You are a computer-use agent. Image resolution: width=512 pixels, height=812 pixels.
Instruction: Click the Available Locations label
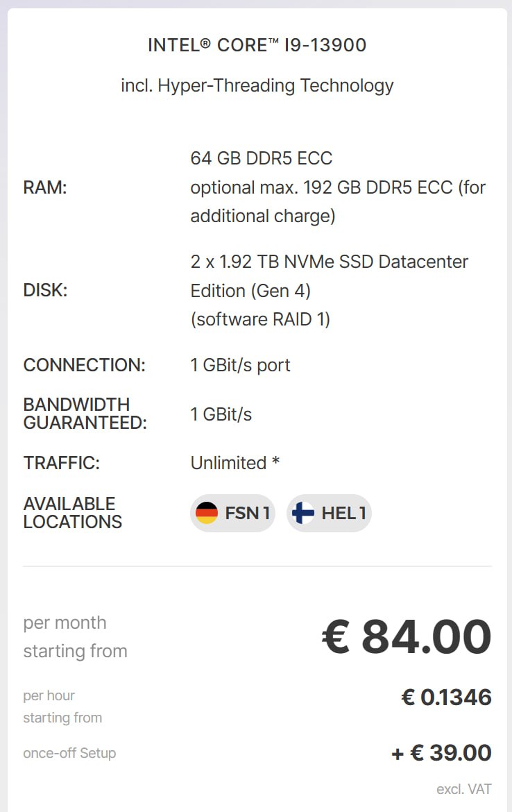(x=72, y=513)
